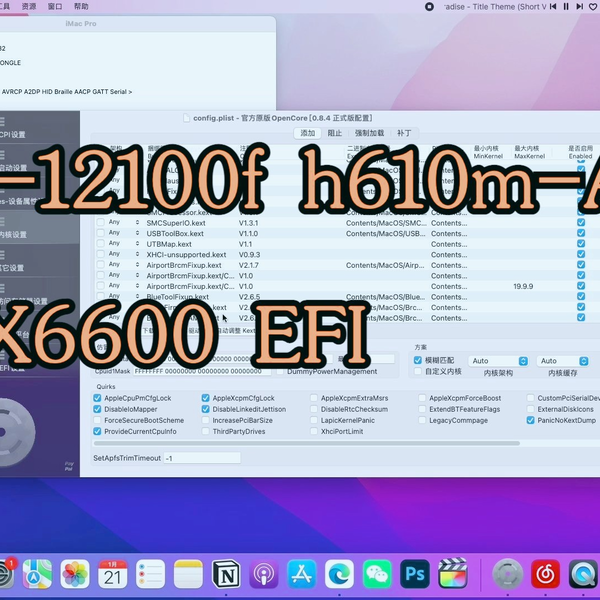
Task: Check the IncreasePciBarSize quirk
Action: pyautogui.click(x=205, y=420)
